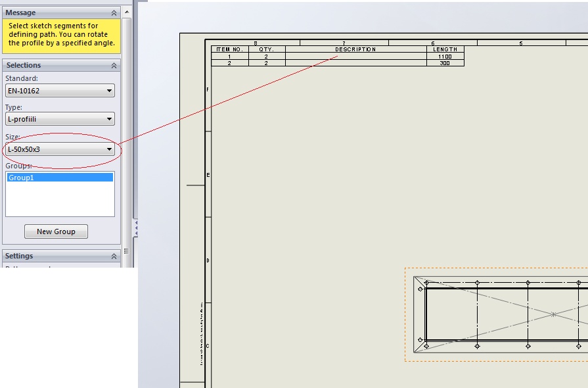588x388 pixels.
Task: Click the QTY. column header
Action: (x=267, y=49)
